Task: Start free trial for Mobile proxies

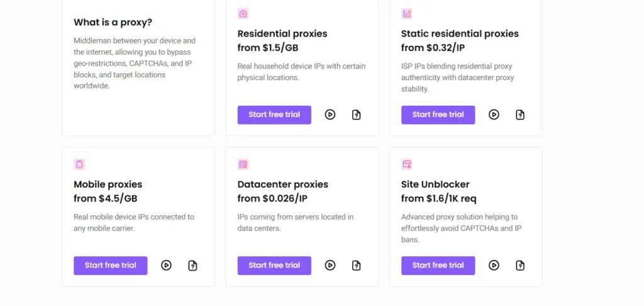Action: tap(111, 265)
